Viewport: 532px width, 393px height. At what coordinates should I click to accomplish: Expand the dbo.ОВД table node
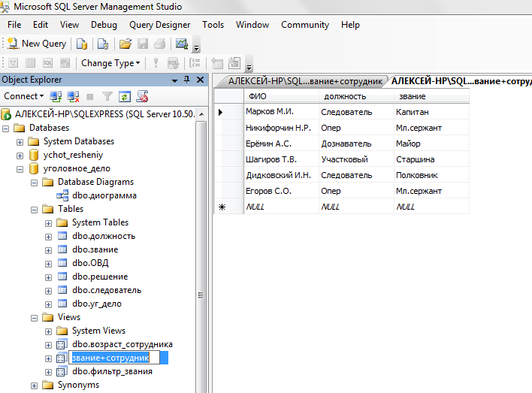(49, 264)
